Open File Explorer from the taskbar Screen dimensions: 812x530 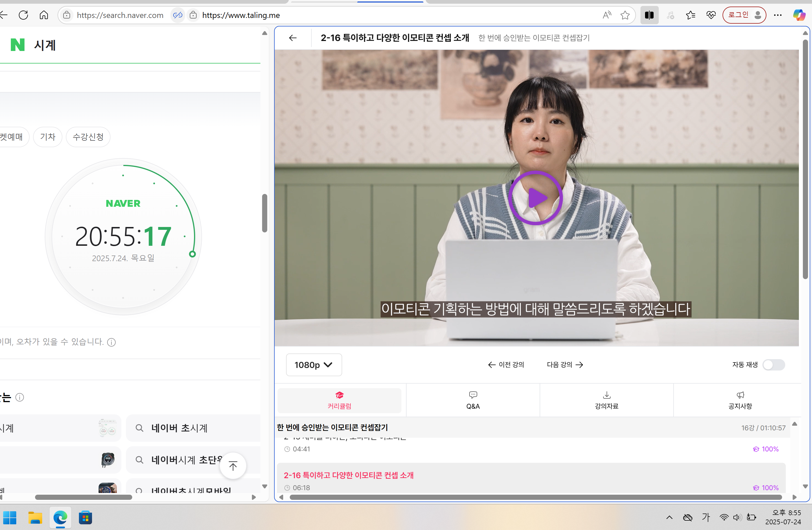(35, 517)
